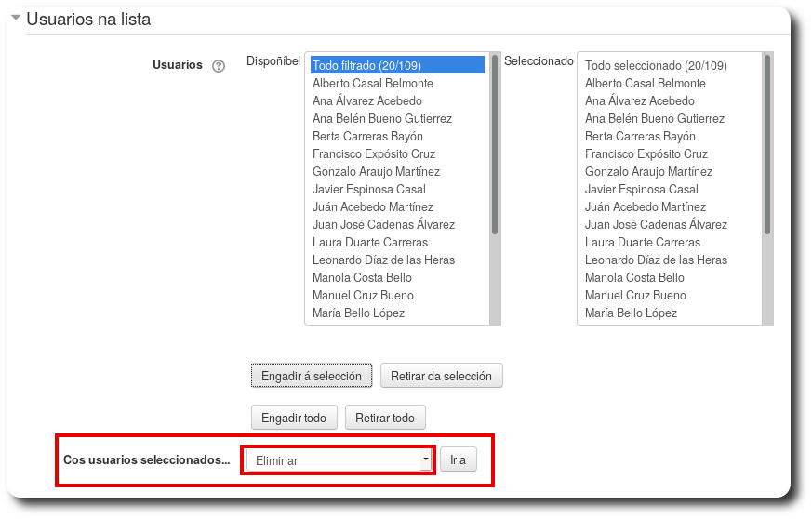Screen dimensions: 812x519
Task: Select María Bello López in Dispoñíbel list
Action: (358, 313)
